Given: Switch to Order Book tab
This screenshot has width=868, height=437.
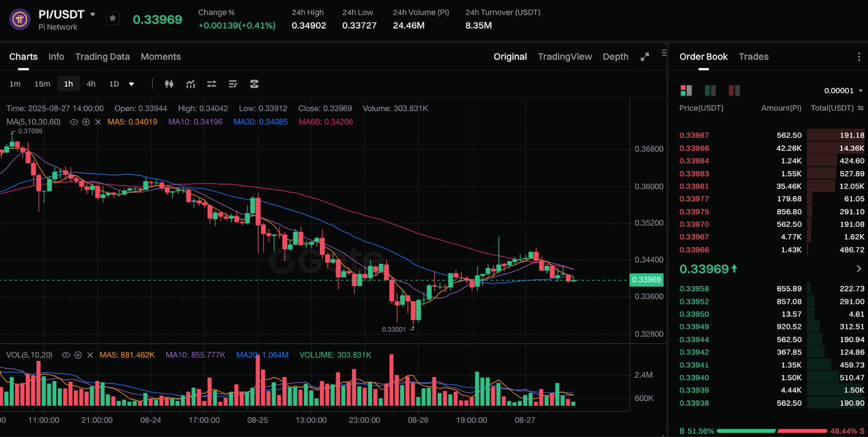Looking at the screenshot, I should (x=704, y=56).
